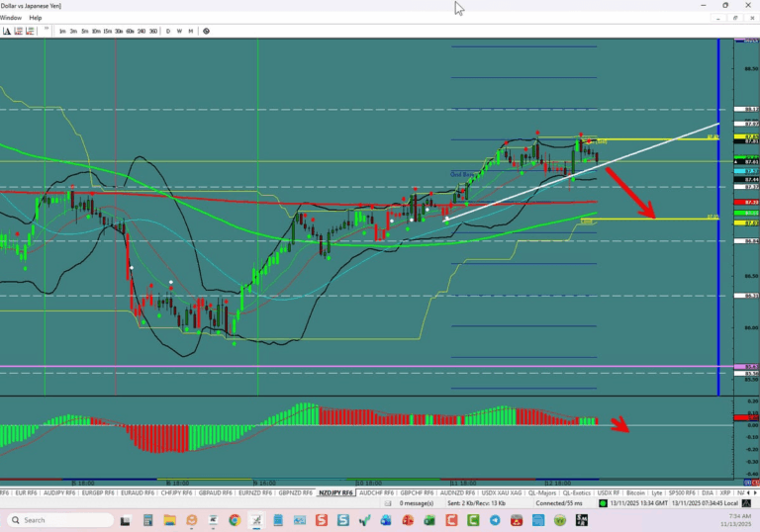Screen dimensions: 760x532
Task: Switch chart to 10m timeframe
Action: [96, 31]
